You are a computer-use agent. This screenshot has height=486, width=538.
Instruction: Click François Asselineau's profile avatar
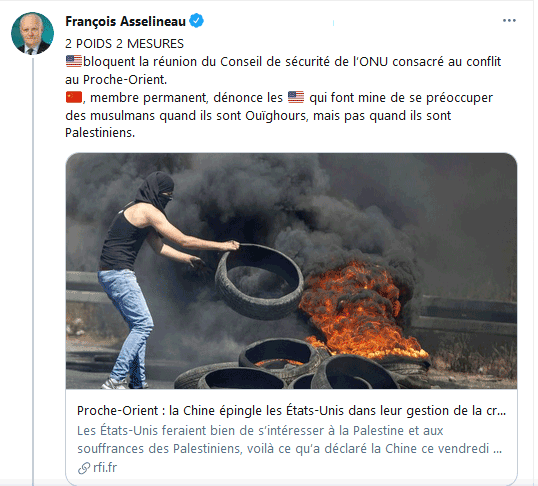[x=33, y=34]
